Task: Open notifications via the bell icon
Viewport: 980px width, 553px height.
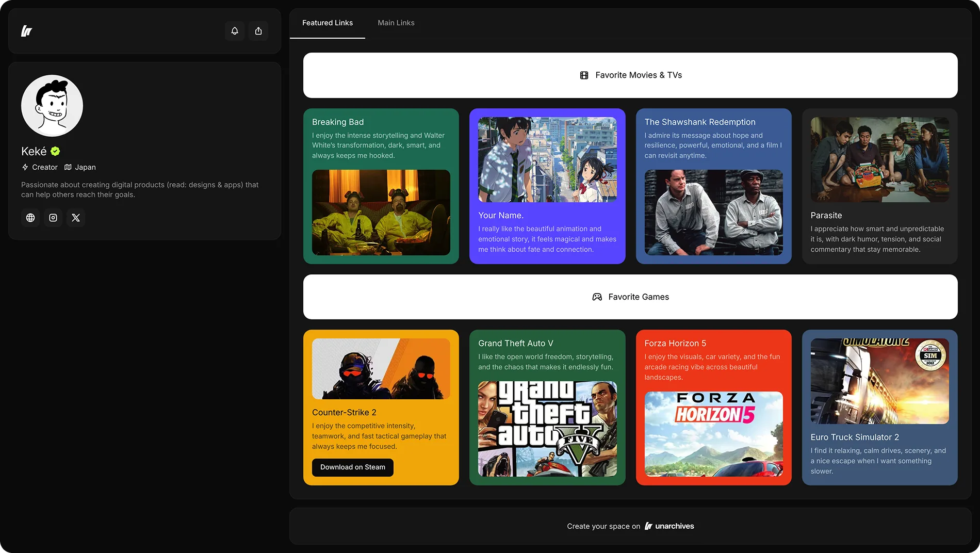Action: click(x=235, y=31)
